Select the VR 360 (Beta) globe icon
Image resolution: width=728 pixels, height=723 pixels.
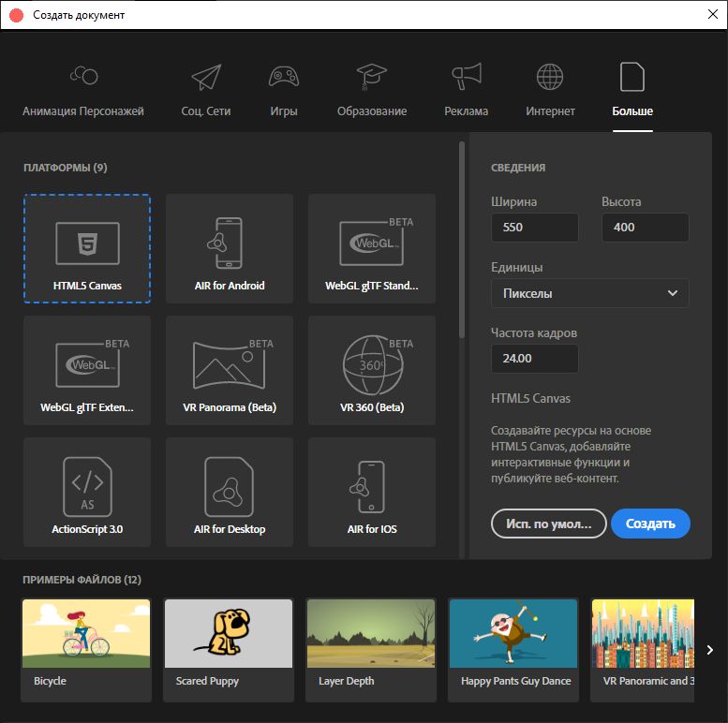tap(377, 364)
